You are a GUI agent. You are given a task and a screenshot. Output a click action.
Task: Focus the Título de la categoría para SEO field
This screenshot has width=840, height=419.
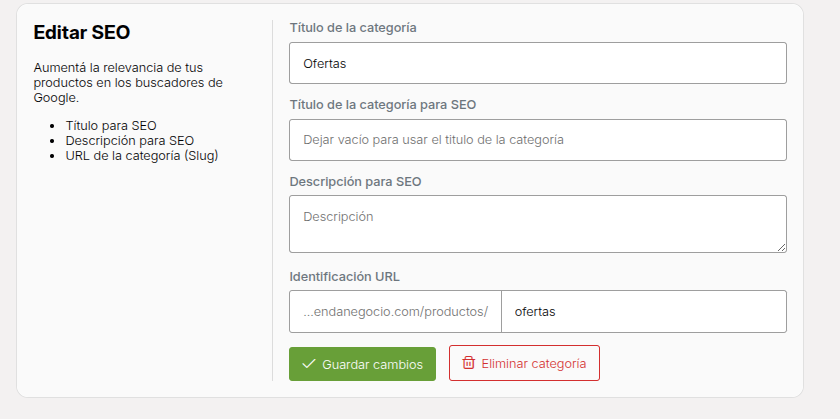538,140
